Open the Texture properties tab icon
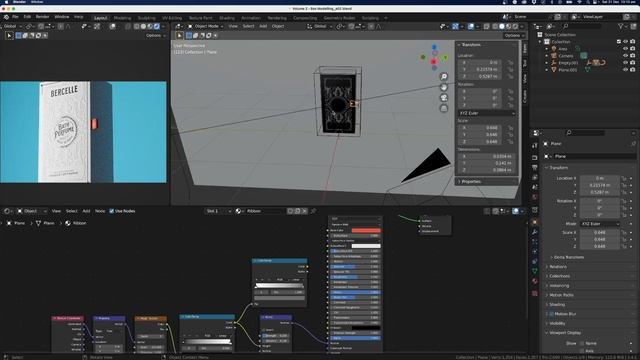640x360 pixels. pyautogui.click(x=535, y=293)
